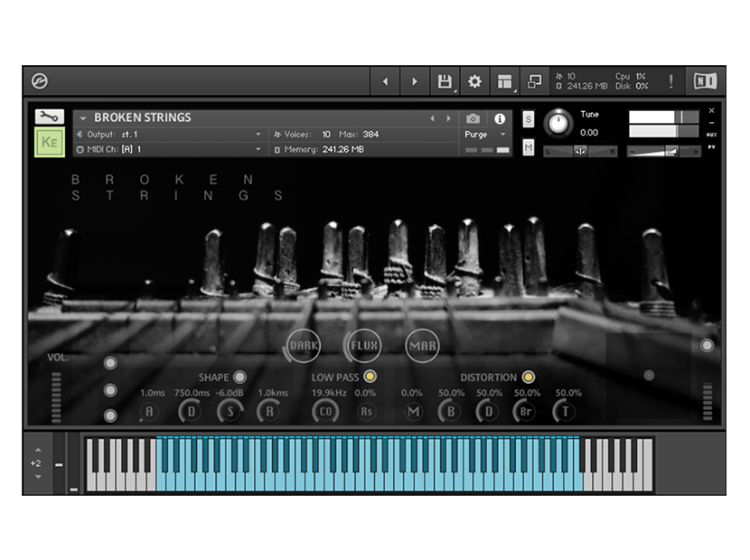Click the 19.9kHz cutoff value

pyautogui.click(x=329, y=393)
